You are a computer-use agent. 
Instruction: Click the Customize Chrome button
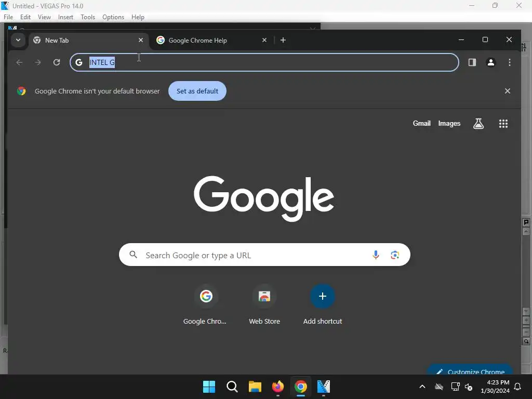(470, 370)
